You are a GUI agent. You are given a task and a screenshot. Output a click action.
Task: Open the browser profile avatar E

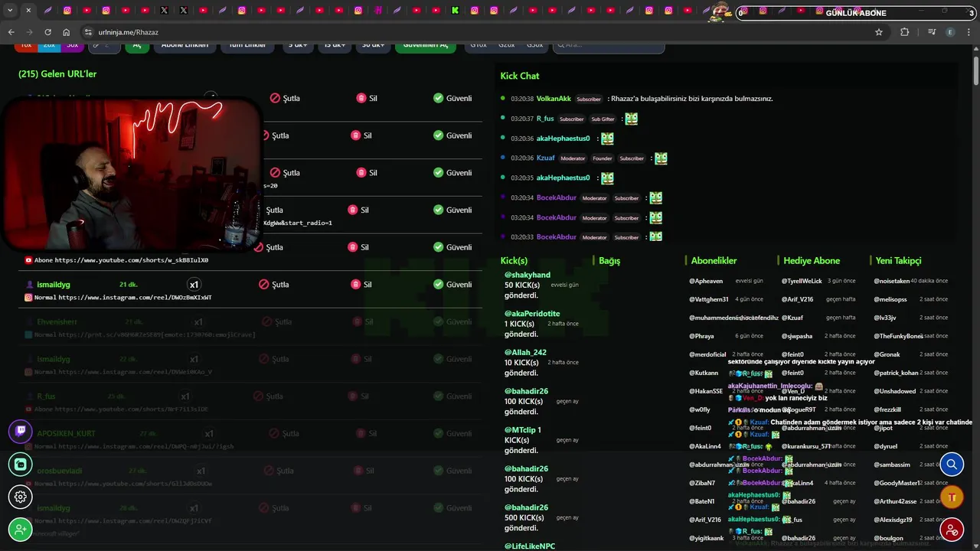click(951, 32)
